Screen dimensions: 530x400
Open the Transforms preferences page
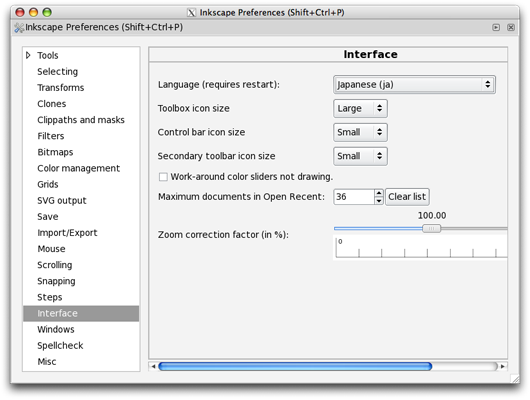point(61,88)
